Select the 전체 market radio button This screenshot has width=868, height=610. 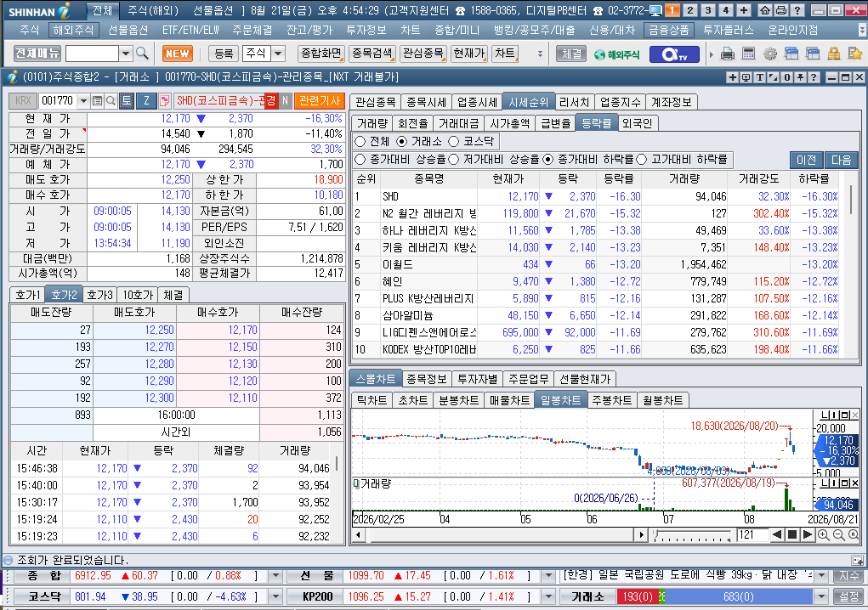pos(360,142)
